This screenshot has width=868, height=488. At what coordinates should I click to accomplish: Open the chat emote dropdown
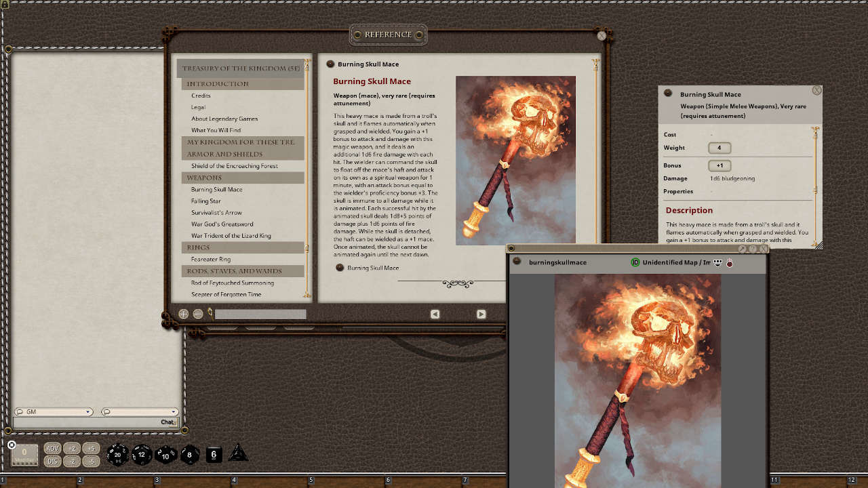click(139, 411)
